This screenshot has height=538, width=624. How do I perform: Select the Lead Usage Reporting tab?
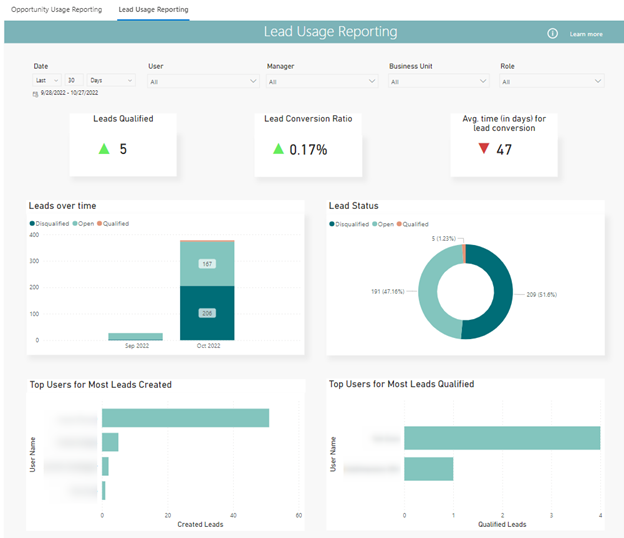coord(153,10)
